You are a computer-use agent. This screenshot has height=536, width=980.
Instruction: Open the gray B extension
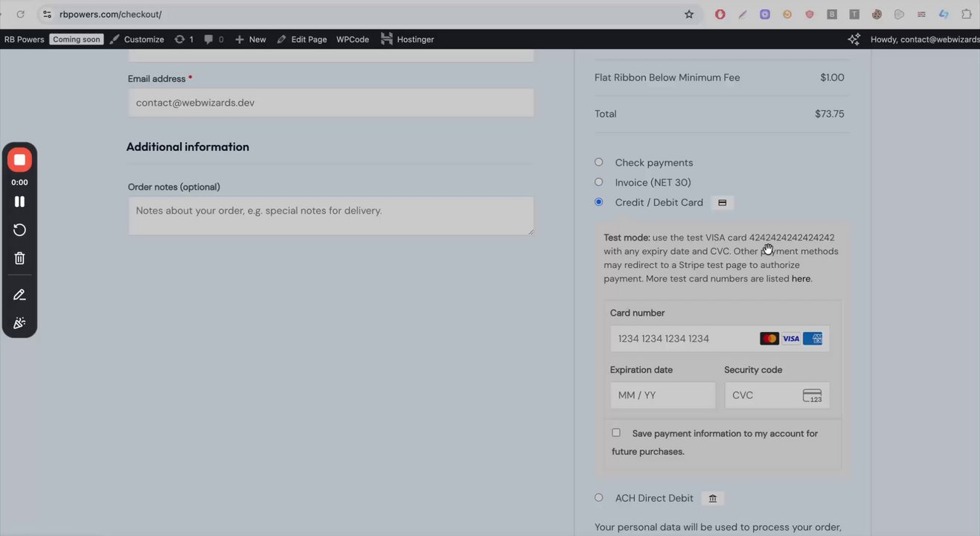pos(832,14)
